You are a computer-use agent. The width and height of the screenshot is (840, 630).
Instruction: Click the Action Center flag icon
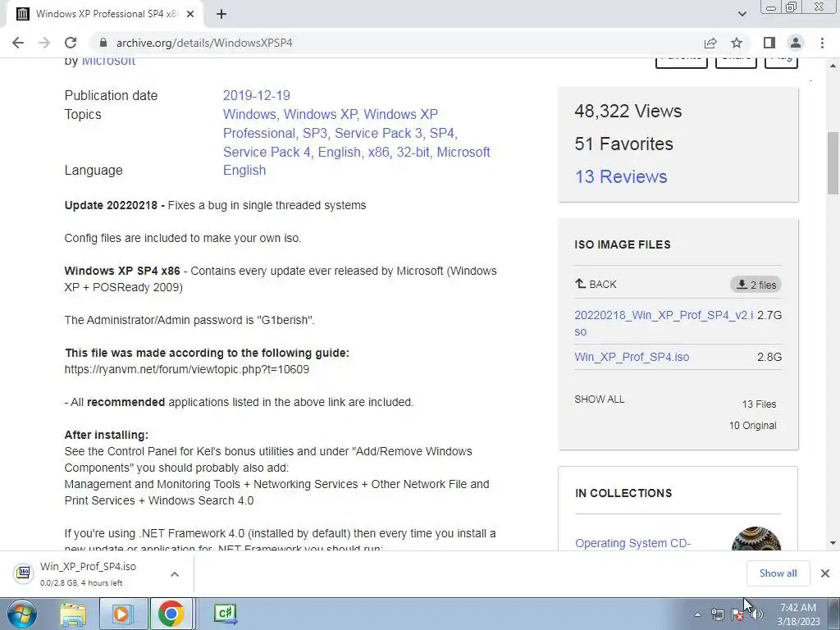coord(737,614)
